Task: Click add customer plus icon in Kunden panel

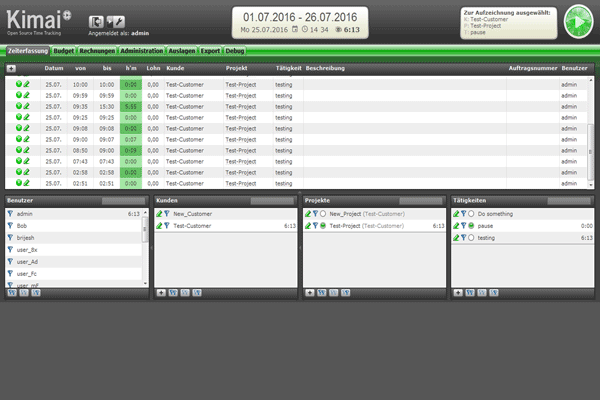Action: (x=161, y=293)
